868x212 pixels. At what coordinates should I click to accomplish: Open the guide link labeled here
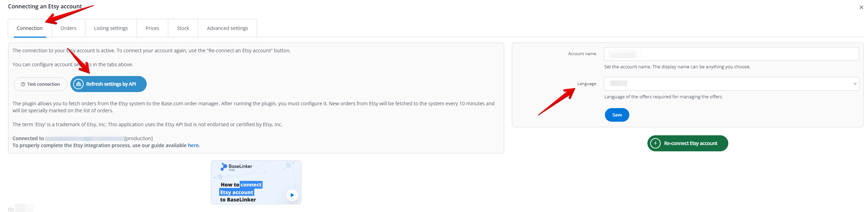[x=193, y=145]
